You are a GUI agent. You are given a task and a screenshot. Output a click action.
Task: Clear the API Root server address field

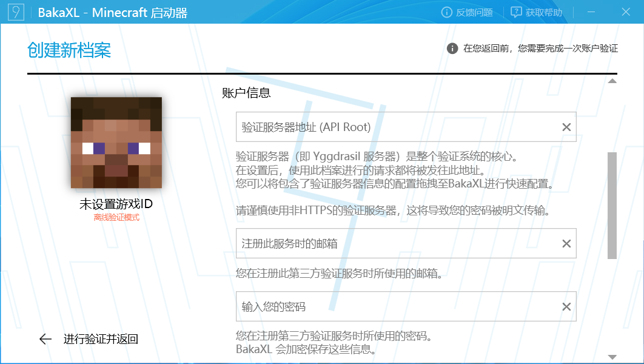click(566, 127)
